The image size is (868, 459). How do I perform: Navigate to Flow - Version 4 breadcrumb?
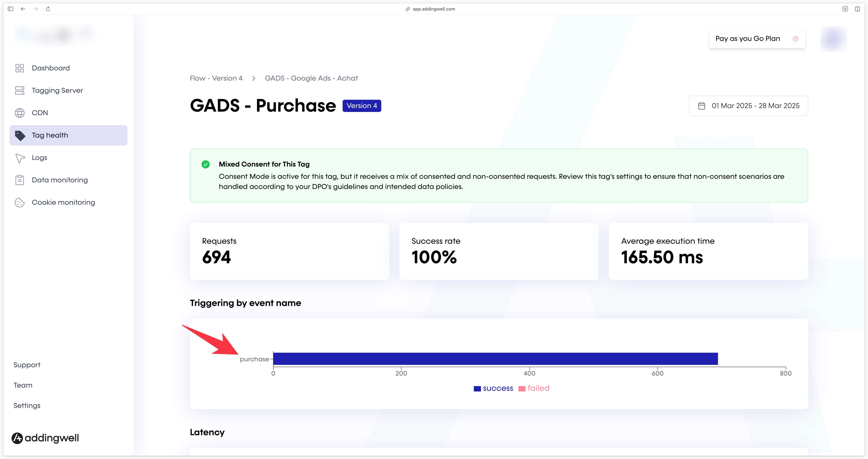click(216, 78)
